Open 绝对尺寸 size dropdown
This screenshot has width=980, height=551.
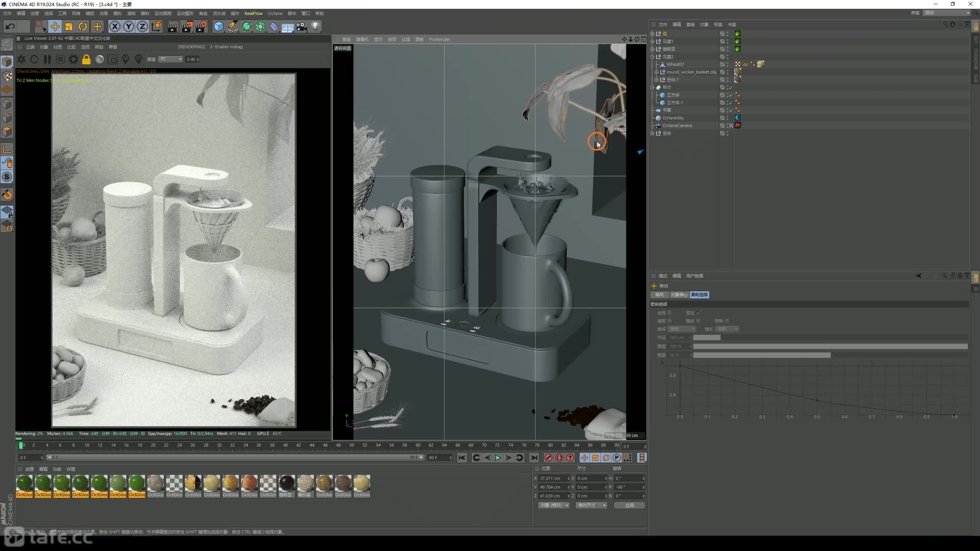591,505
